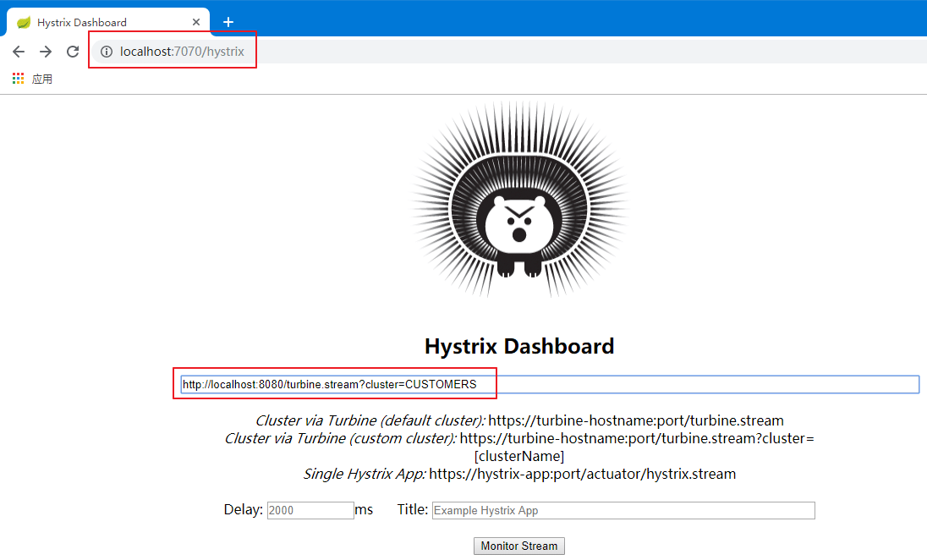Select the Hystrix Dashboard tab title
The height and width of the screenshot is (560, 927).
82,22
